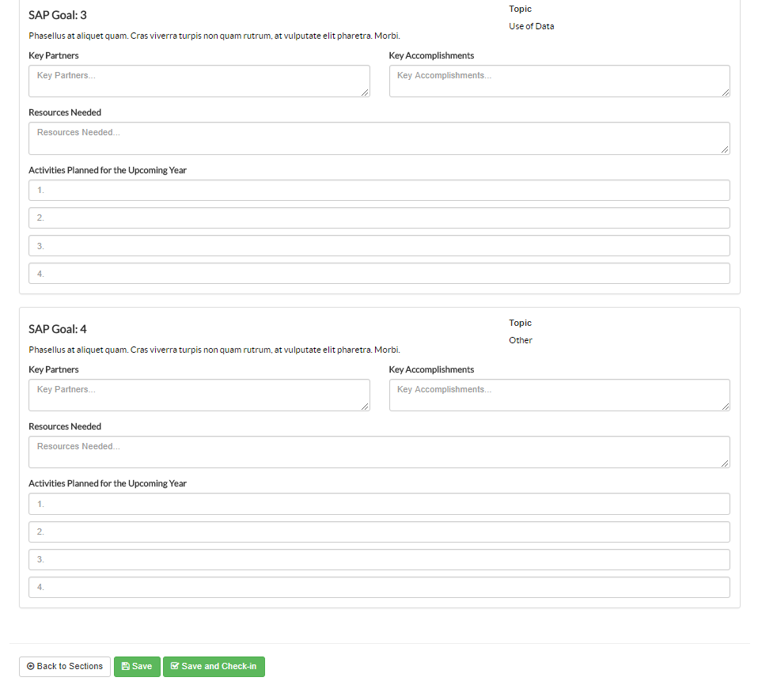Click activity field 4 under SAP Goal 4
The height and width of the screenshot is (700, 758).
379,588
